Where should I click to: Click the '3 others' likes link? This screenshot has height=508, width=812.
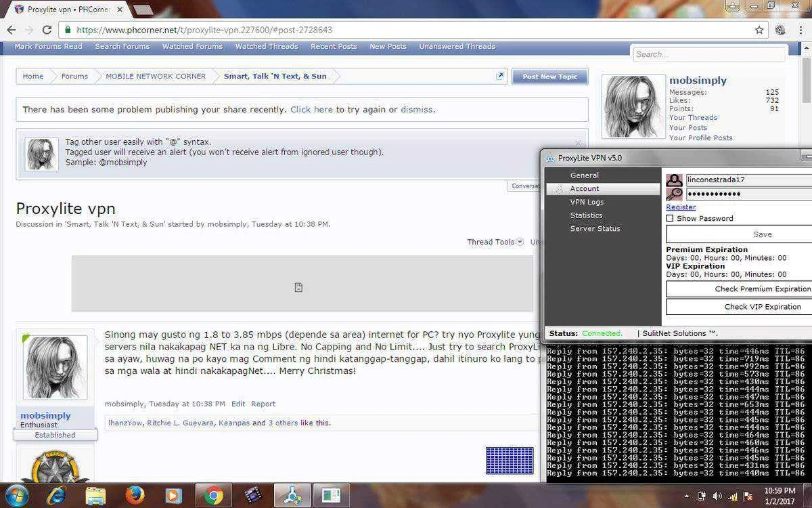pos(283,423)
